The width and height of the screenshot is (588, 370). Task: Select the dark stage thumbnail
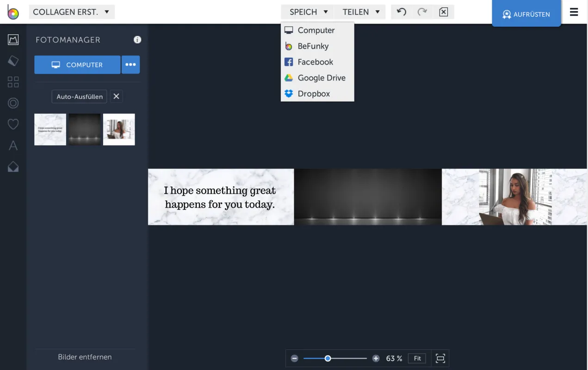[85, 129]
